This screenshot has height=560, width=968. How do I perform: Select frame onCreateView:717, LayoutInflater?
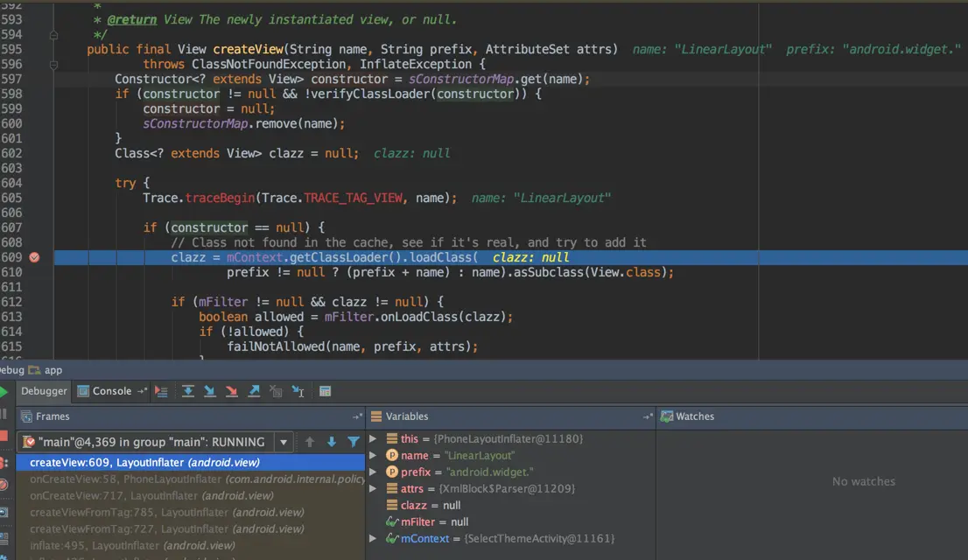tap(190, 496)
